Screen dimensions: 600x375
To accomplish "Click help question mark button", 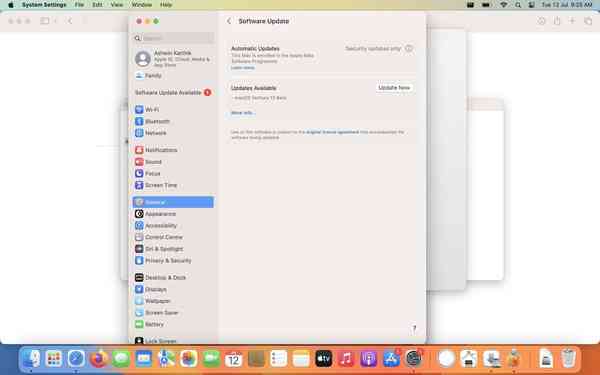I will pos(414,328).
